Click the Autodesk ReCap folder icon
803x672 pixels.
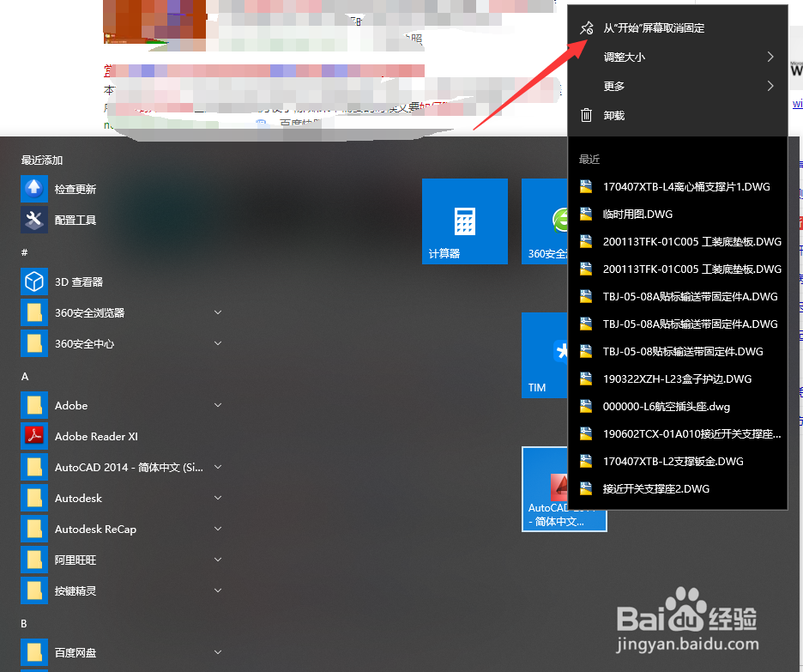tap(34, 529)
